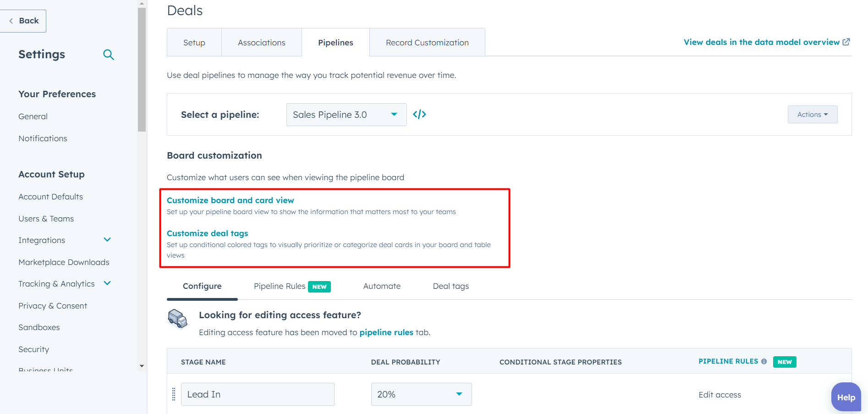Open the Actions dropdown menu
The image size is (868, 414).
coord(812,114)
